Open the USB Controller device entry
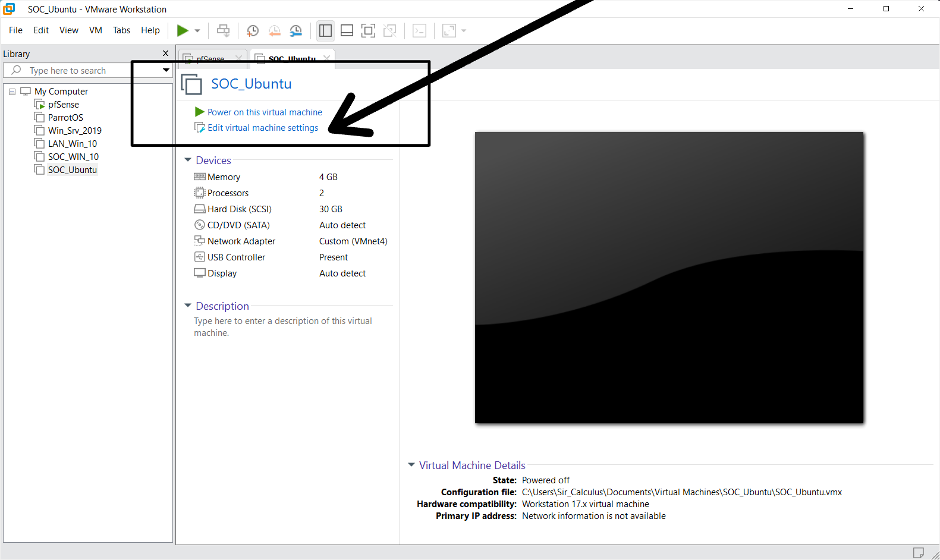Viewport: 940px width, 560px height. pos(236,257)
